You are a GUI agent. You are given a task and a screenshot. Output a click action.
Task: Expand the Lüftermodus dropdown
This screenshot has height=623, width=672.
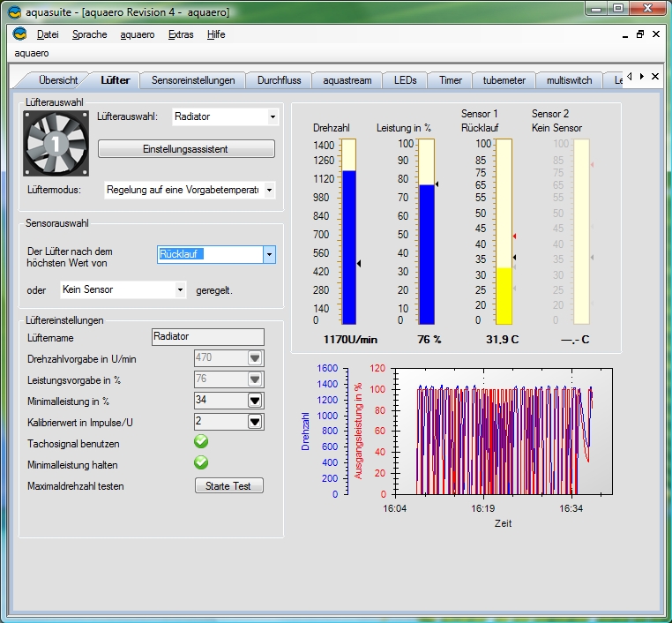(269, 190)
